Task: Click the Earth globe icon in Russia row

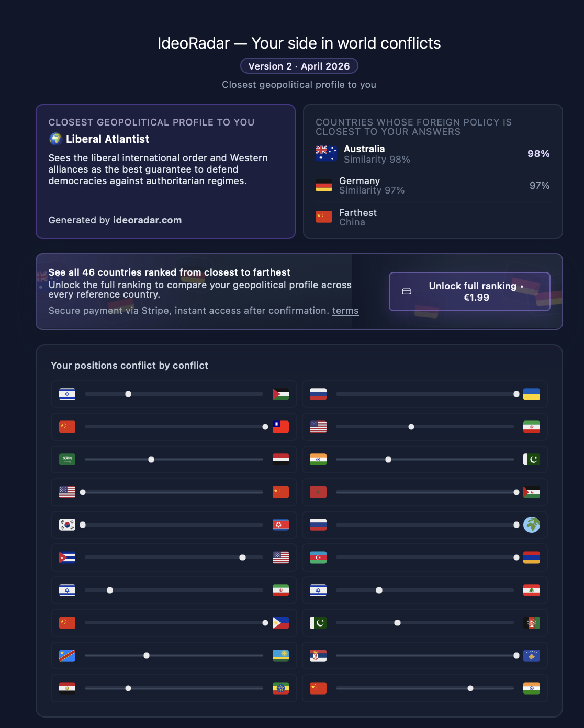Action: tap(532, 525)
